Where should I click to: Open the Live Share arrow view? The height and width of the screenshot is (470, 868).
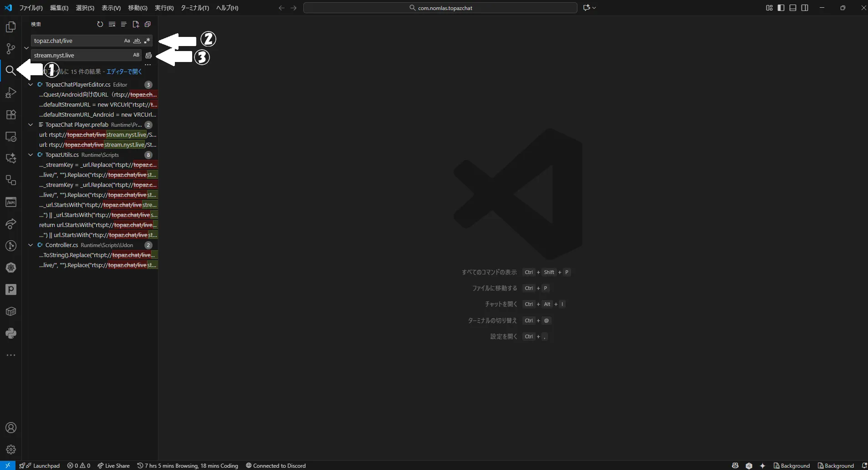point(10,224)
